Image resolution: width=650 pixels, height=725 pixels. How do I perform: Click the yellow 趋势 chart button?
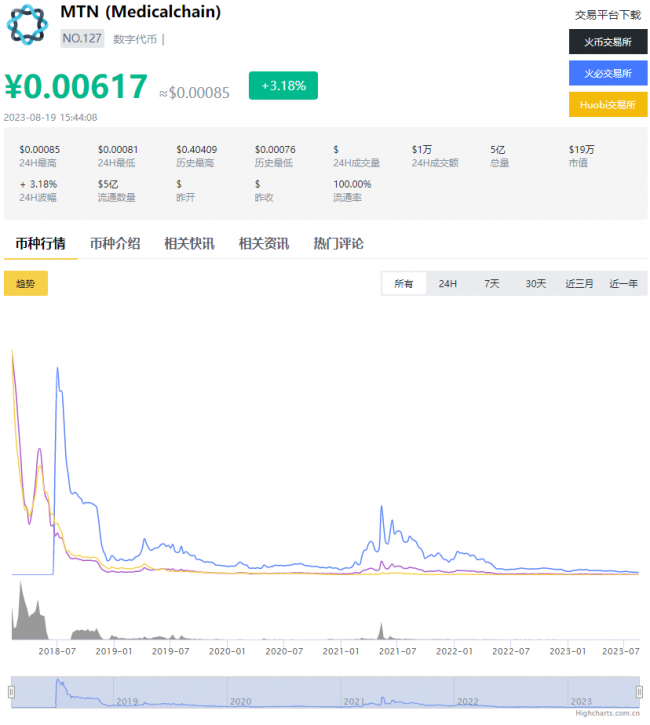click(x=26, y=283)
